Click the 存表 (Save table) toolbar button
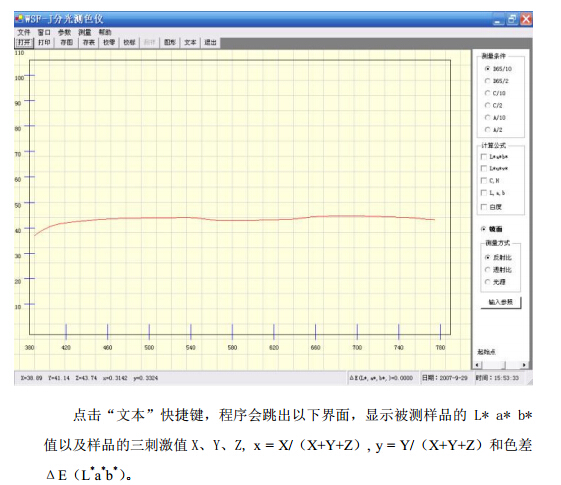The width and height of the screenshot is (561, 485). point(89,43)
